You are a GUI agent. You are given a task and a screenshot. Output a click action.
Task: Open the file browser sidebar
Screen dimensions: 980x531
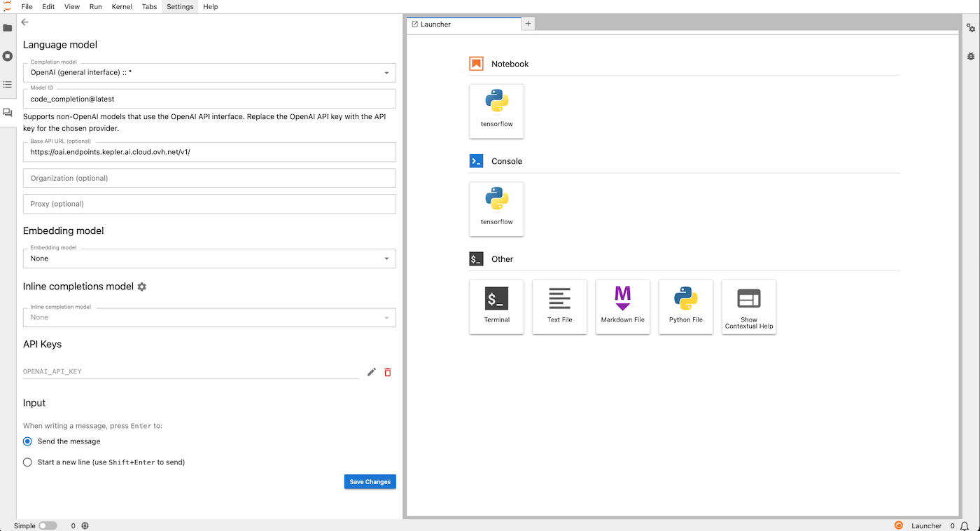8,28
